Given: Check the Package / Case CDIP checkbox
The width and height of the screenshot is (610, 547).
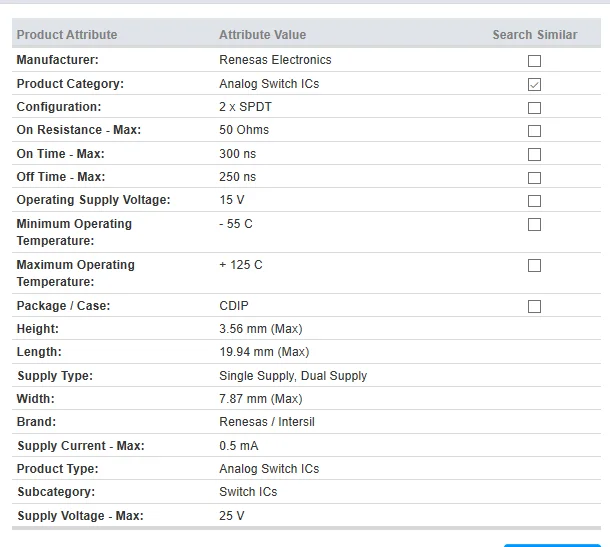Looking at the screenshot, I should [x=534, y=307].
